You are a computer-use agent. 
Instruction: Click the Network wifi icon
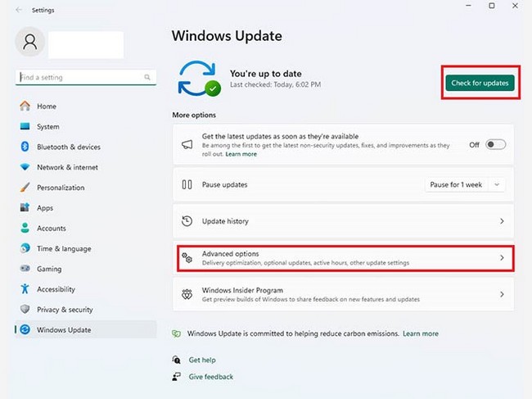click(x=25, y=167)
